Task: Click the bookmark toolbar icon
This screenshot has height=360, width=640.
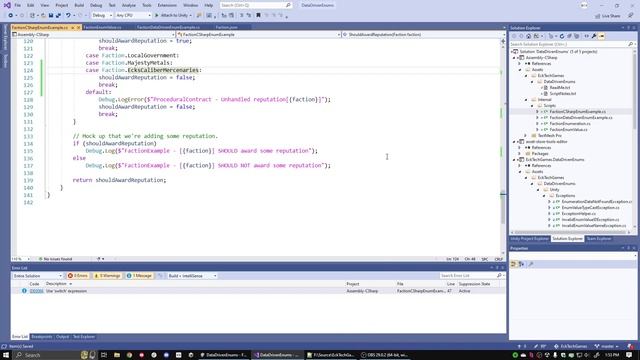Action: [258, 16]
